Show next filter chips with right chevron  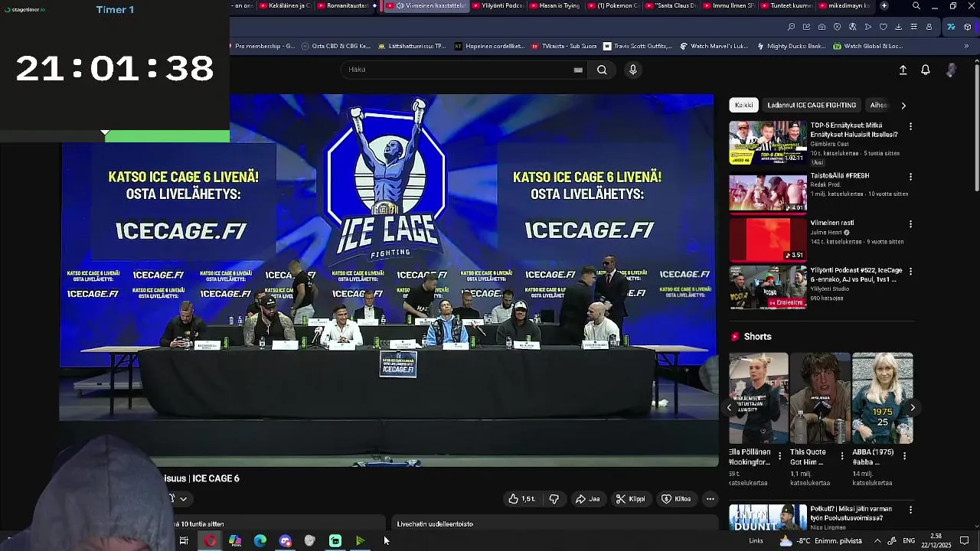[x=903, y=106]
